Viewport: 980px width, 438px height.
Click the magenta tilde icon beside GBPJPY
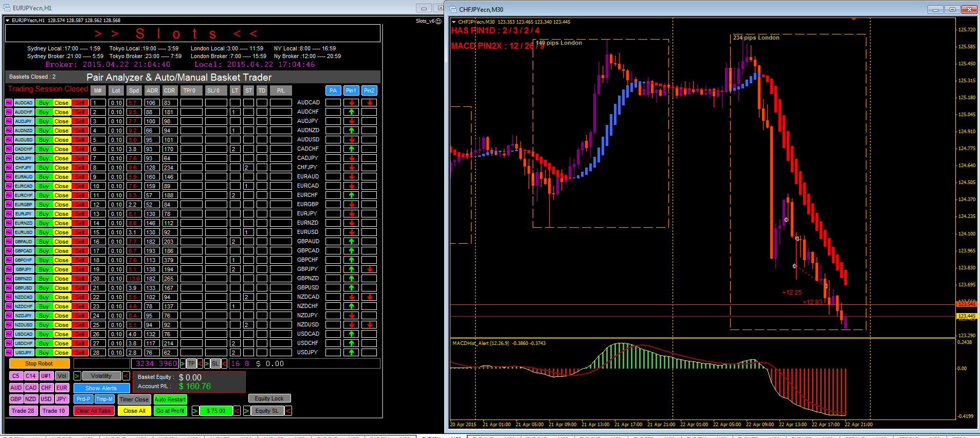pyautogui.click(x=9, y=269)
